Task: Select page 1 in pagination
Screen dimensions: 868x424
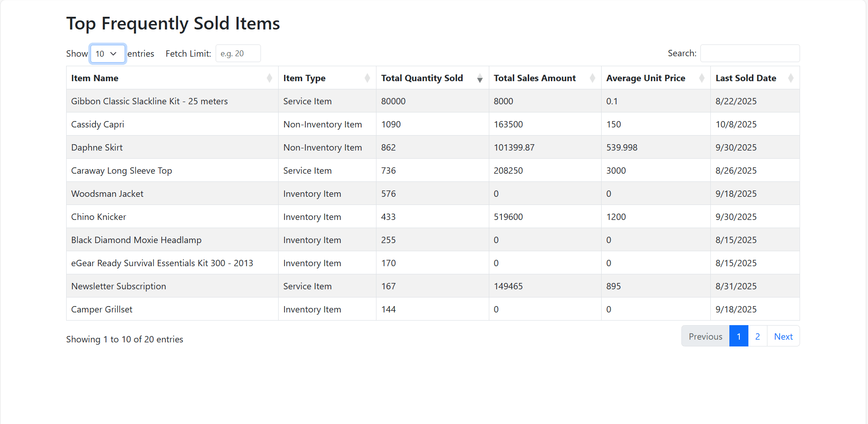Action: click(x=738, y=336)
